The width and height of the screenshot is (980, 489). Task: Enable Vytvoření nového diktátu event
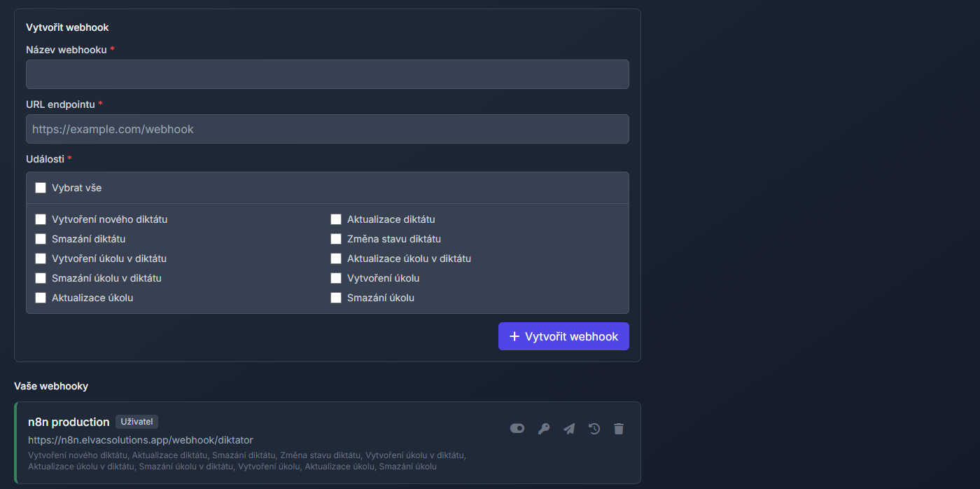coord(41,219)
